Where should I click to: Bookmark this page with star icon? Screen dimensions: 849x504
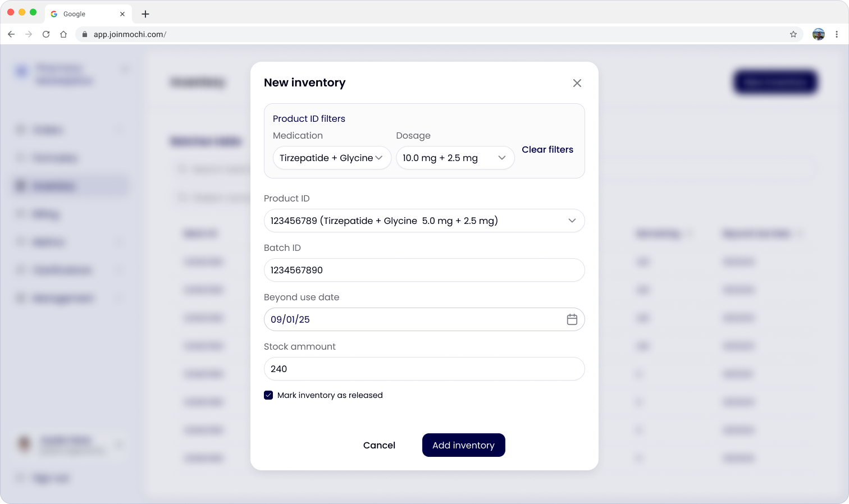793,34
